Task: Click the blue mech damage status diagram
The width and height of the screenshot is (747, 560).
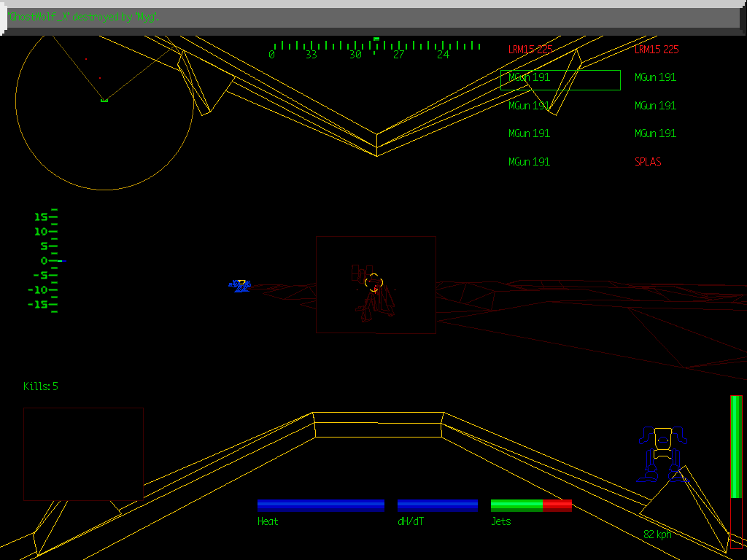Action: point(662,455)
